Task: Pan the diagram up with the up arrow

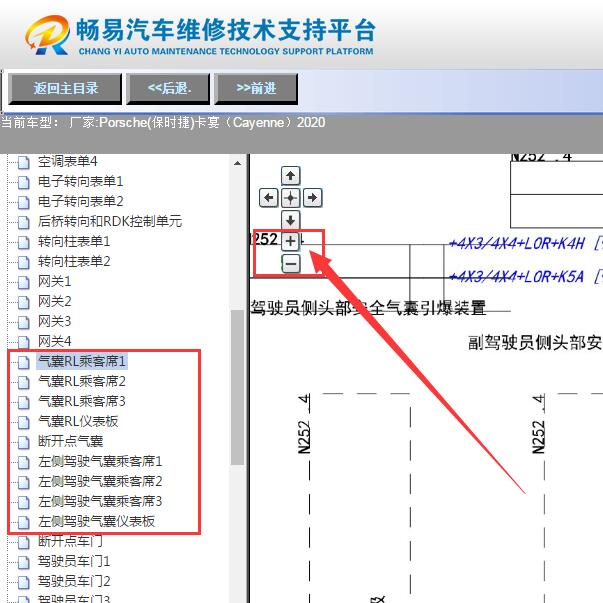Action: pos(290,176)
